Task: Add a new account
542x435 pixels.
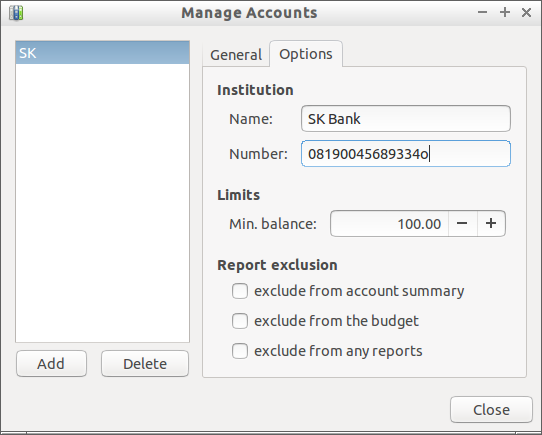Action: click(51, 364)
